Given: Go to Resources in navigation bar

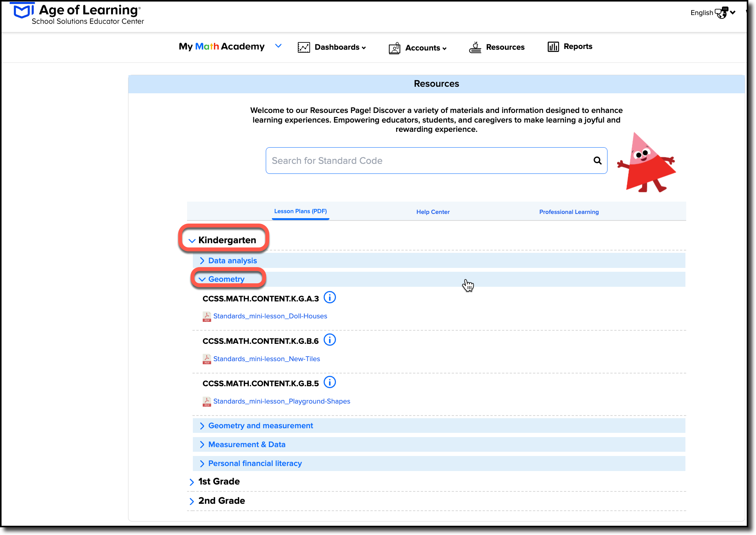Looking at the screenshot, I should pyautogui.click(x=505, y=47).
